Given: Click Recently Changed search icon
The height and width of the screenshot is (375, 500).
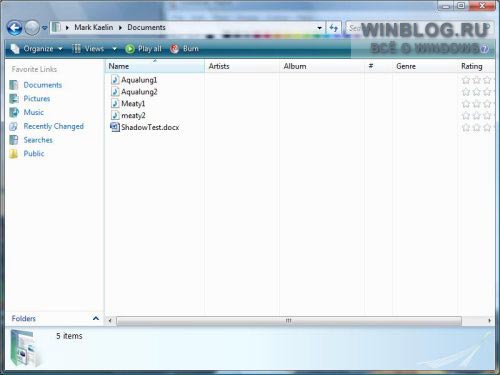Looking at the screenshot, I should (14, 126).
